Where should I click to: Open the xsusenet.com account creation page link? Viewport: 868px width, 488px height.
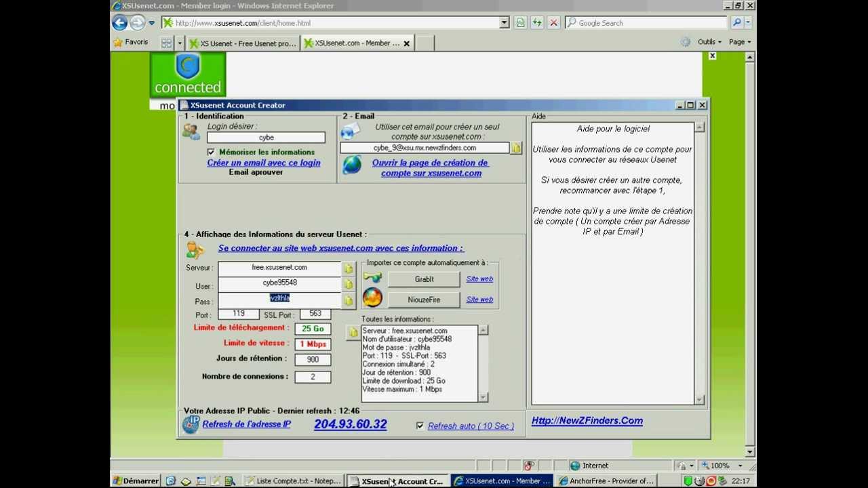431,168
